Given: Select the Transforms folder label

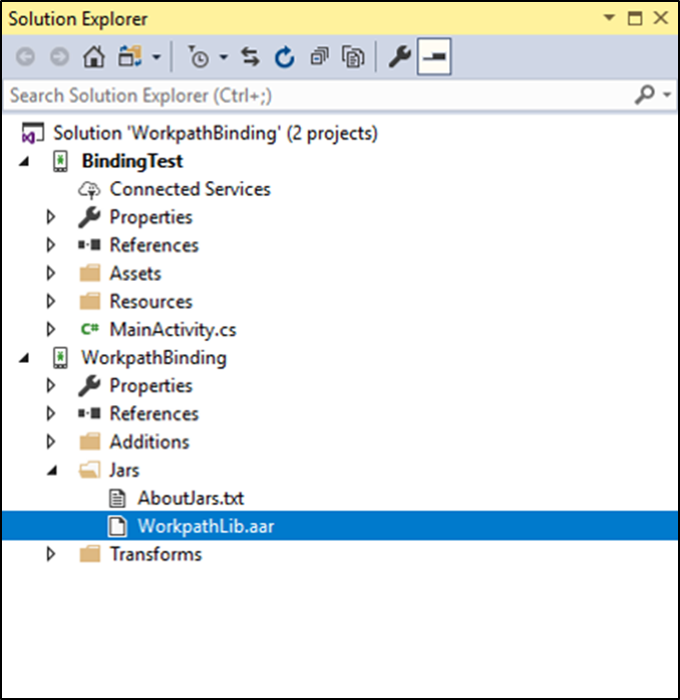Looking at the screenshot, I should (x=156, y=554).
